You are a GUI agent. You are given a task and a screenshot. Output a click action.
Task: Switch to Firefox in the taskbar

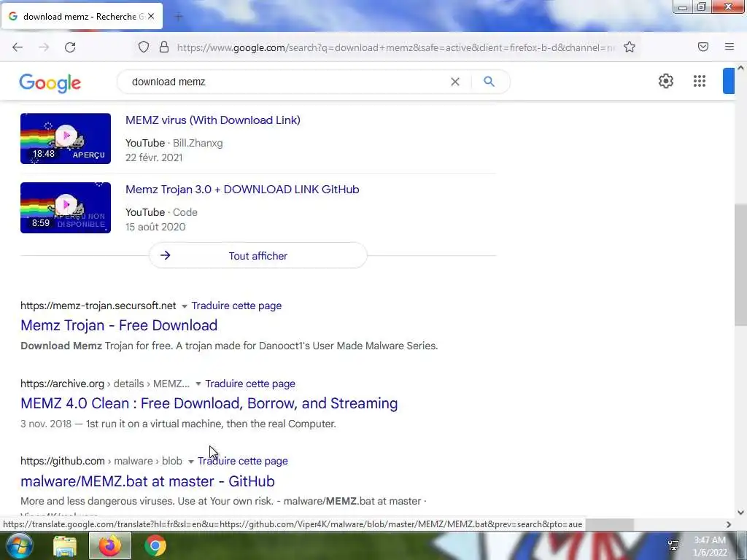(x=110, y=545)
